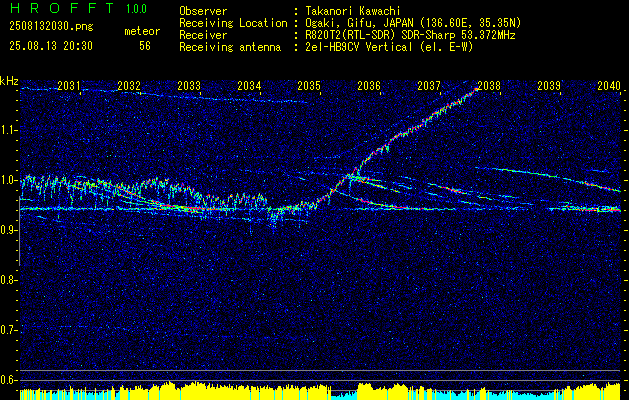Click the 0.8 kHz axis label
The height and width of the screenshot is (400, 629).
[x=7, y=280]
